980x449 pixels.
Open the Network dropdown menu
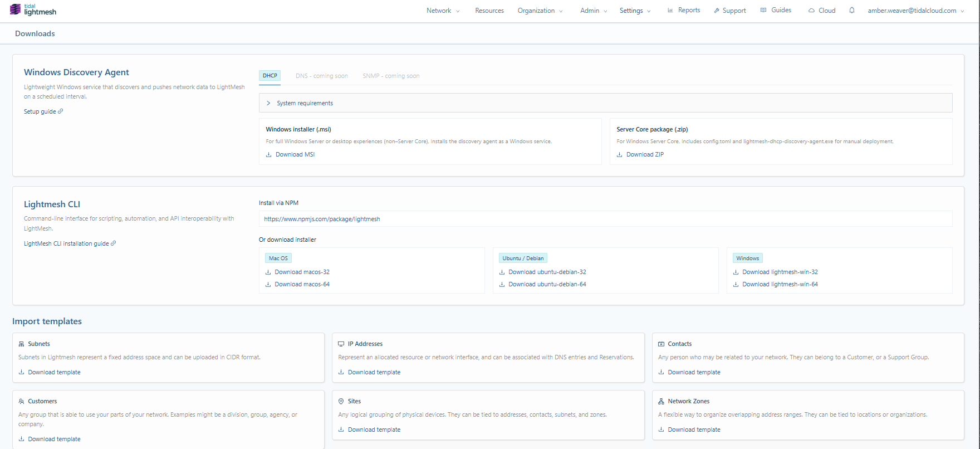point(443,11)
